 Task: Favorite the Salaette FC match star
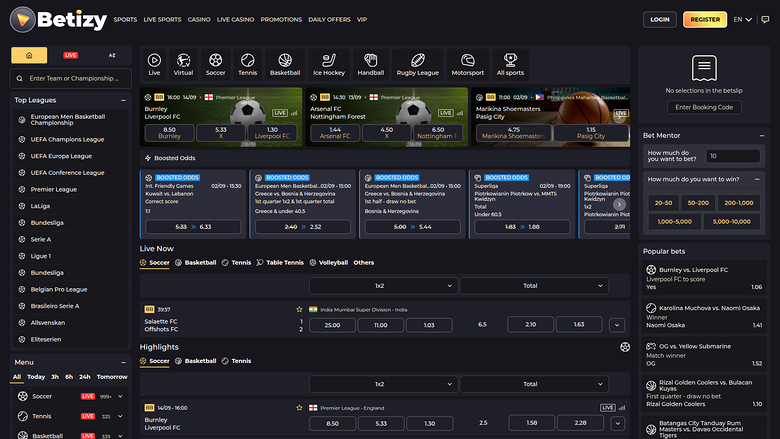click(299, 309)
